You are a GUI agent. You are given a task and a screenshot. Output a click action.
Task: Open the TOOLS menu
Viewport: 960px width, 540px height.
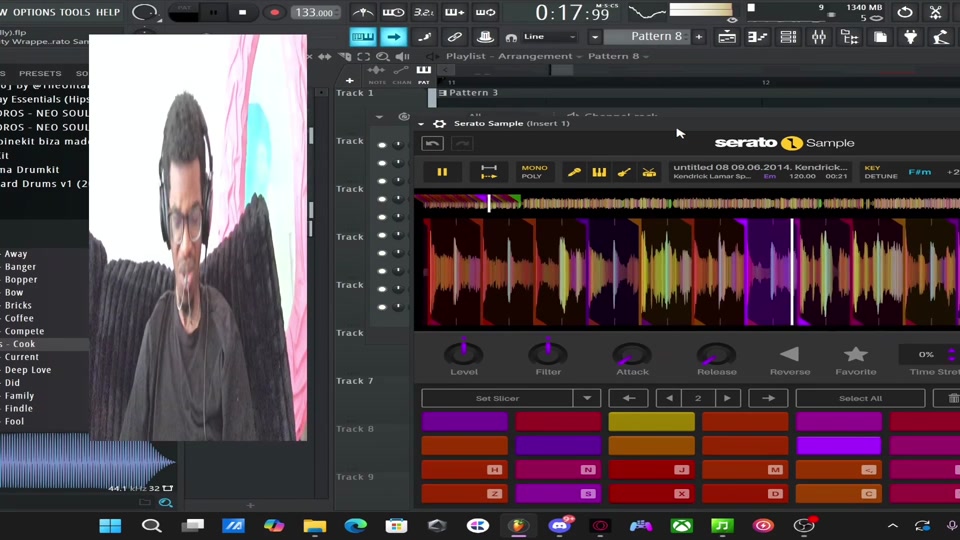[x=75, y=12]
